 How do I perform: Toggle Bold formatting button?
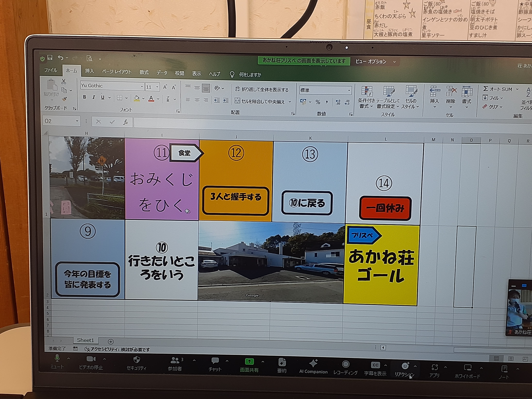click(84, 97)
